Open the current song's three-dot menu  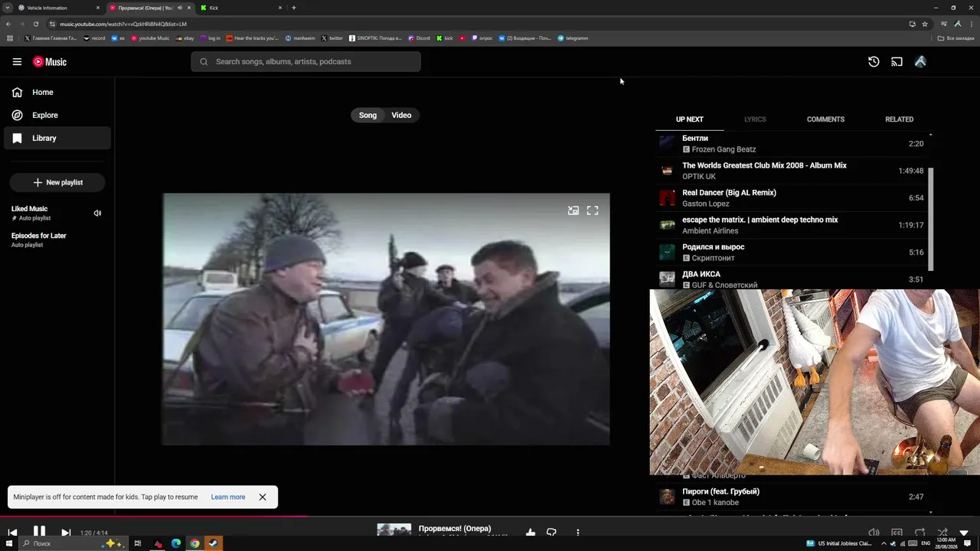click(578, 533)
